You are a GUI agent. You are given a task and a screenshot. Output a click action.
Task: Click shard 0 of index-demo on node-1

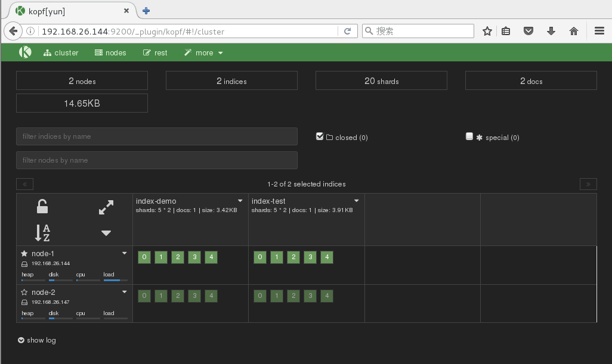pos(144,257)
